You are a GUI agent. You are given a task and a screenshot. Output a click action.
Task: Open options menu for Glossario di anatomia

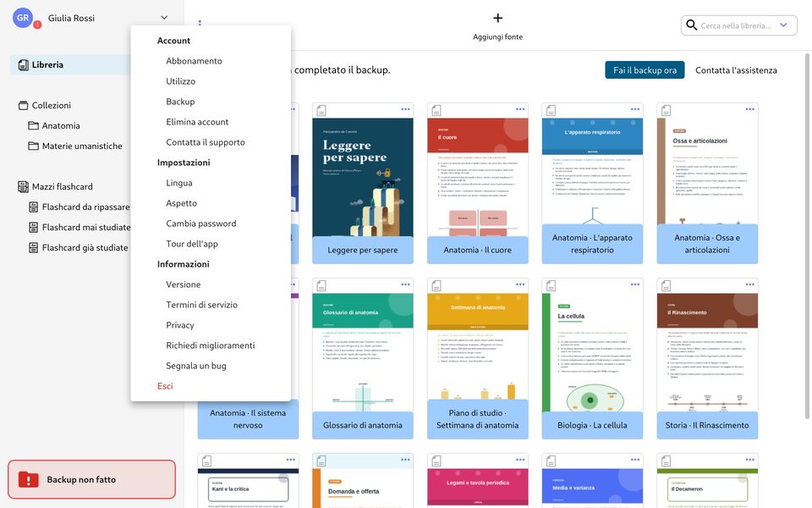pyautogui.click(x=405, y=284)
